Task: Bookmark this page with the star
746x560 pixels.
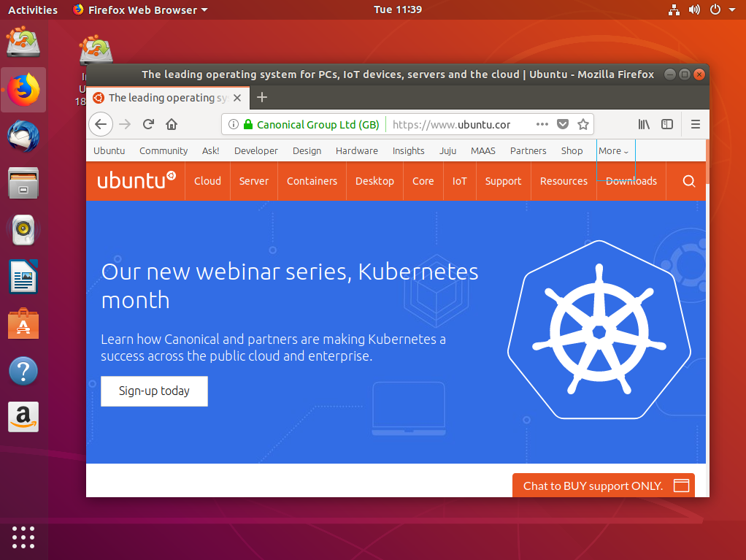Action: (583, 124)
